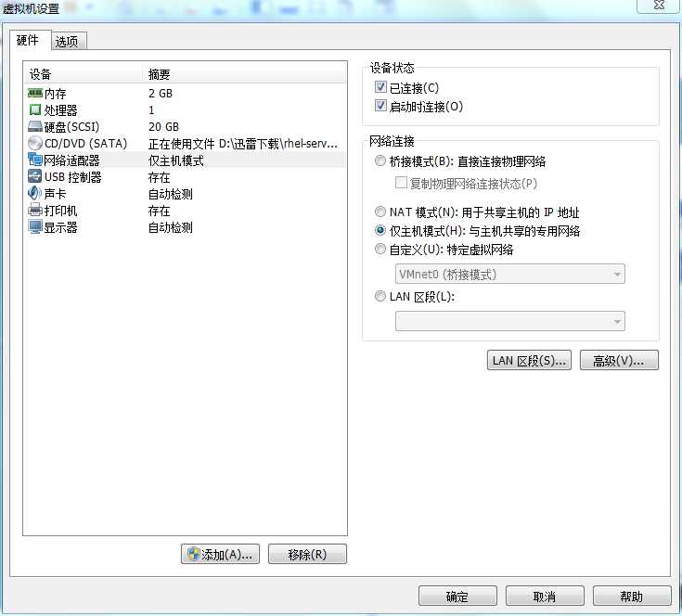Image resolution: width=682 pixels, height=616 pixels.
Task: Select the sound card (声卡) icon
Action: [35, 193]
